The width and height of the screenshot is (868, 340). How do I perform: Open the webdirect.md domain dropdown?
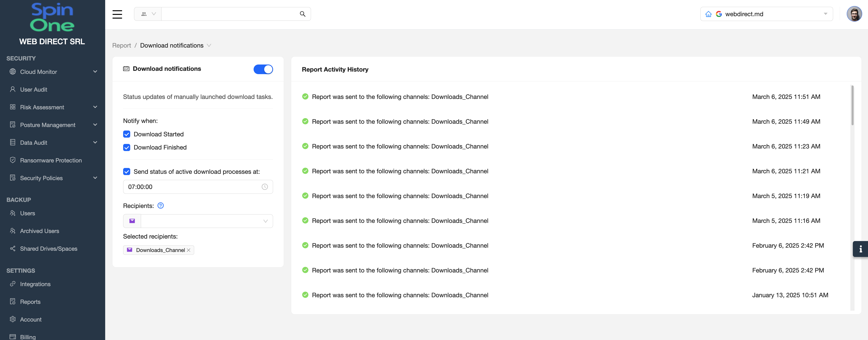tap(825, 14)
